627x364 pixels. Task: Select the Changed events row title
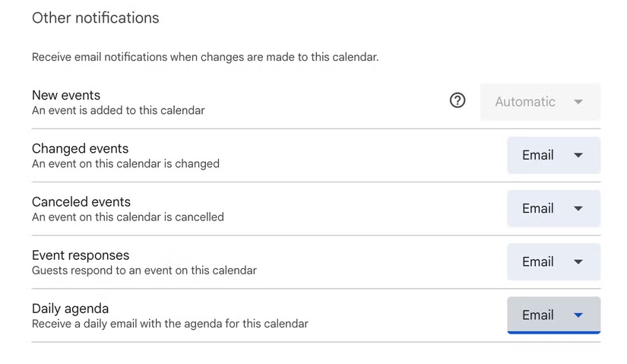[x=80, y=148]
